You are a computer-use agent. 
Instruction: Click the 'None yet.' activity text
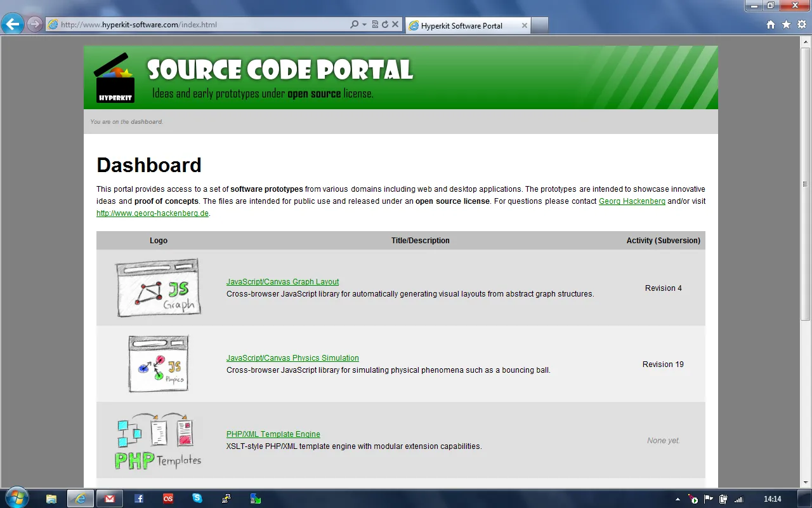pos(664,441)
